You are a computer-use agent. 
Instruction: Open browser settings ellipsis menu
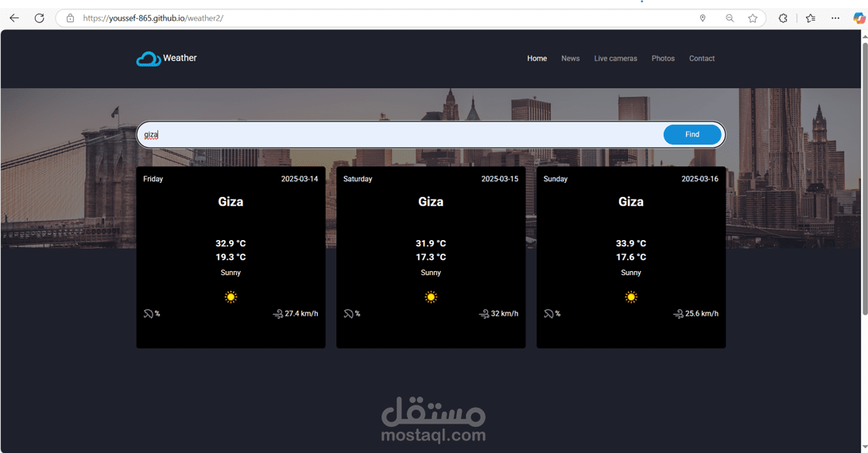pos(835,18)
